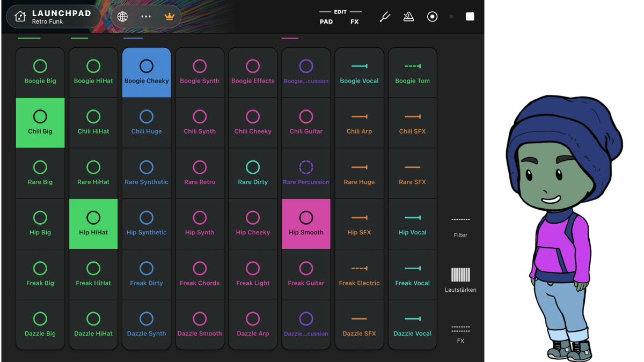The height and width of the screenshot is (362, 644).
Task: Switch to Edit FX mode
Action: tap(354, 22)
